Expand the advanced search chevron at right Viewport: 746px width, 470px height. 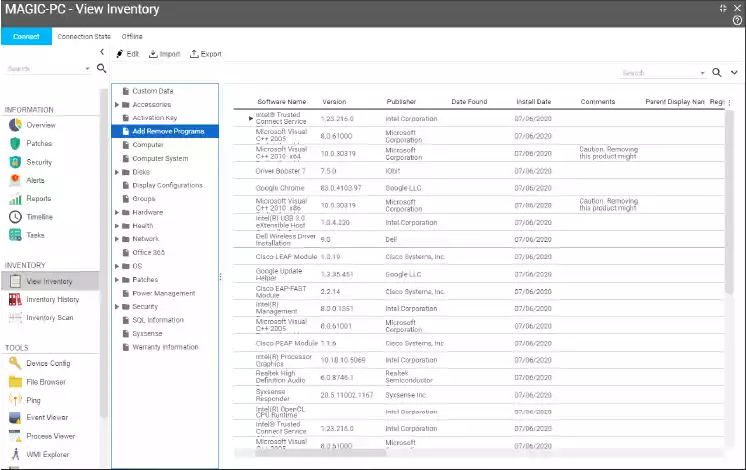735,73
